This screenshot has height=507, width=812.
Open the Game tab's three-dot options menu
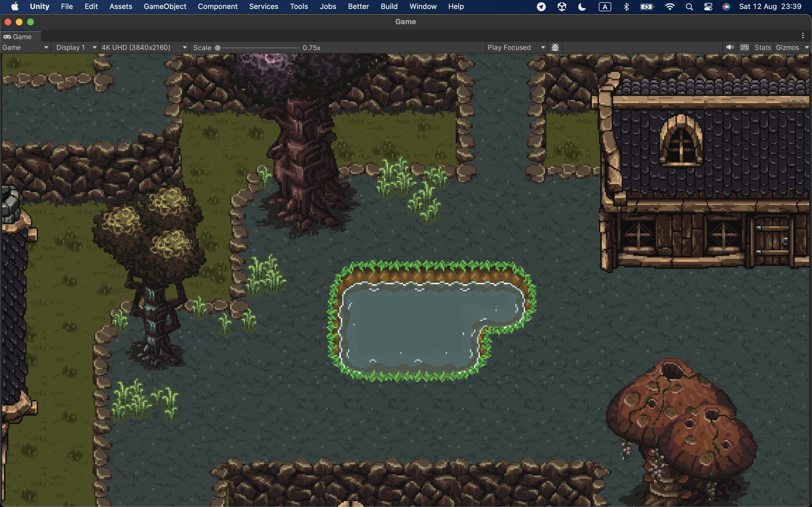click(803, 35)
